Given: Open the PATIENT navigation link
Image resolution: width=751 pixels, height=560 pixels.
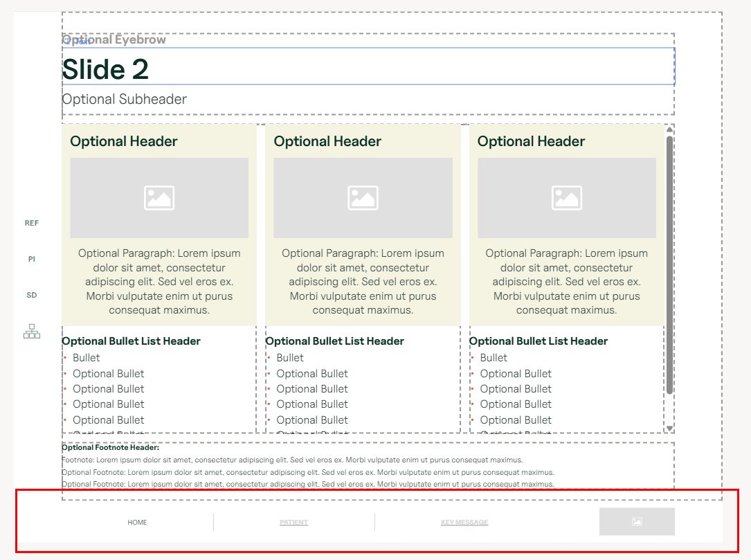Looking at the screenshot, I should pos(294,523).
